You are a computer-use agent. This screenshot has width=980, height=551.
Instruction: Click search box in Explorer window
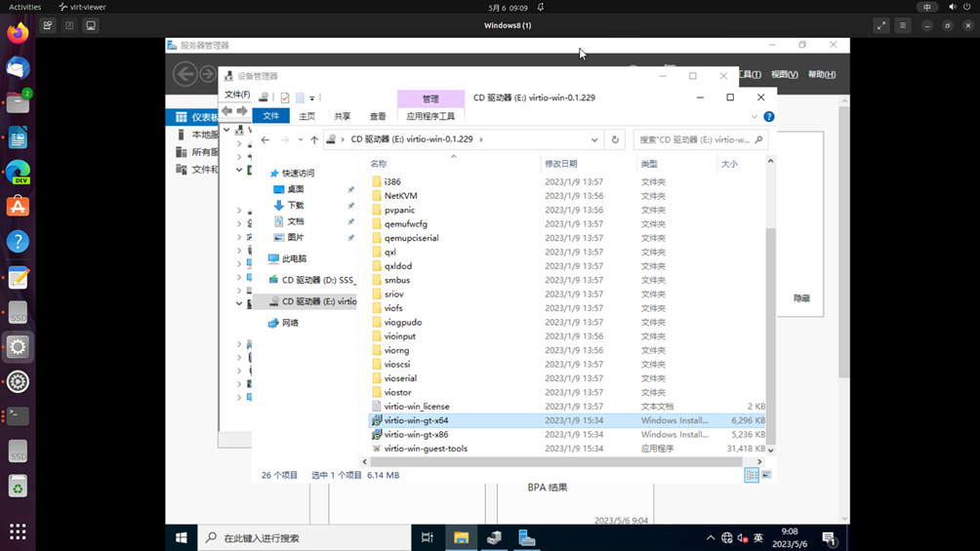(700, 139)
